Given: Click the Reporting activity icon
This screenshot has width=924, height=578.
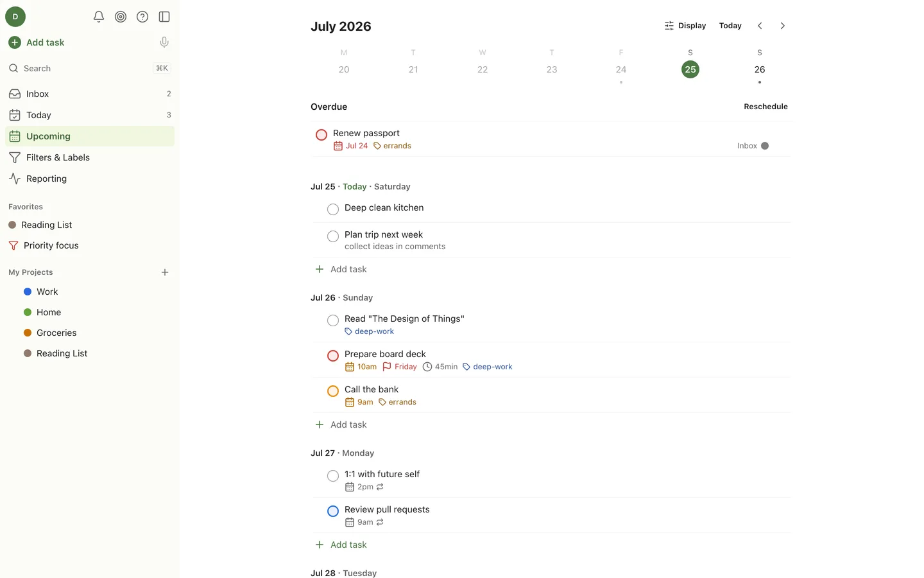Looking at the screenshot, I should [15, 179].
